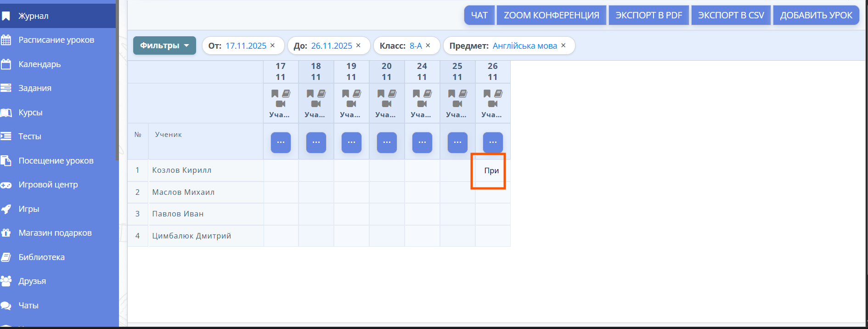
Task: Open the three-dots menu for 18.11 column
Action: coord(316,142)
